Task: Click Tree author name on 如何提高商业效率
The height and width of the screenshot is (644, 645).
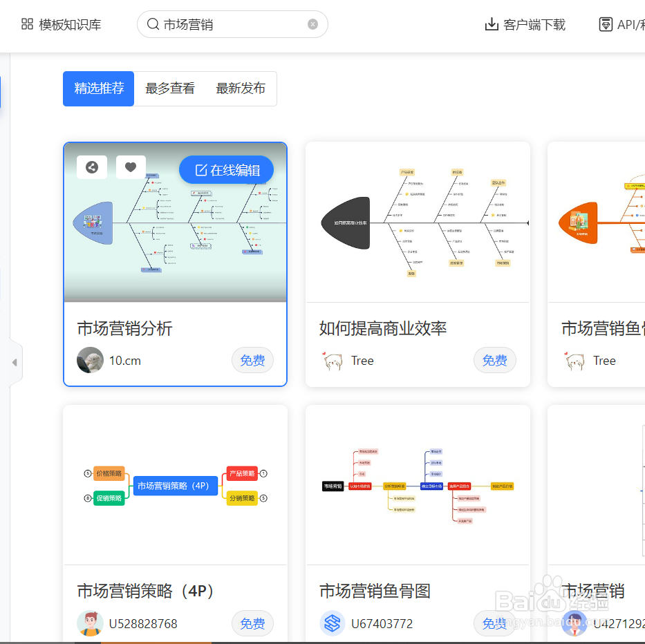Action: tap(362, 361)
